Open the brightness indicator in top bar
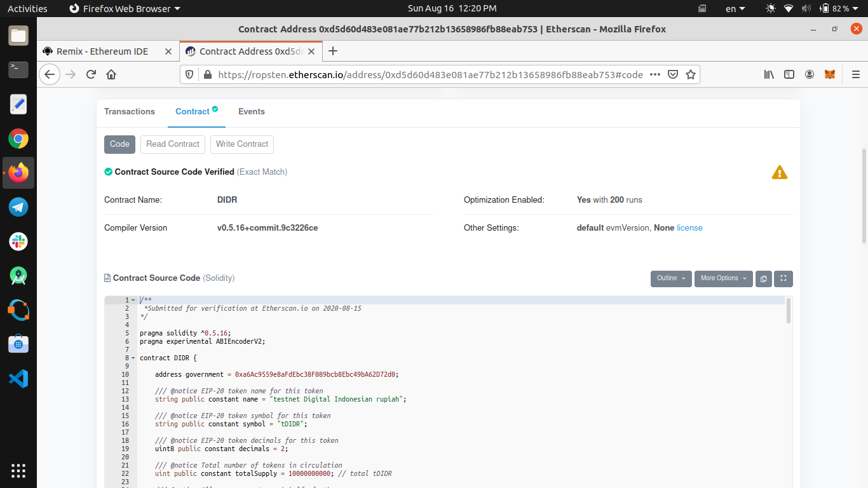868x488 pixels. [x=771, y=9]
